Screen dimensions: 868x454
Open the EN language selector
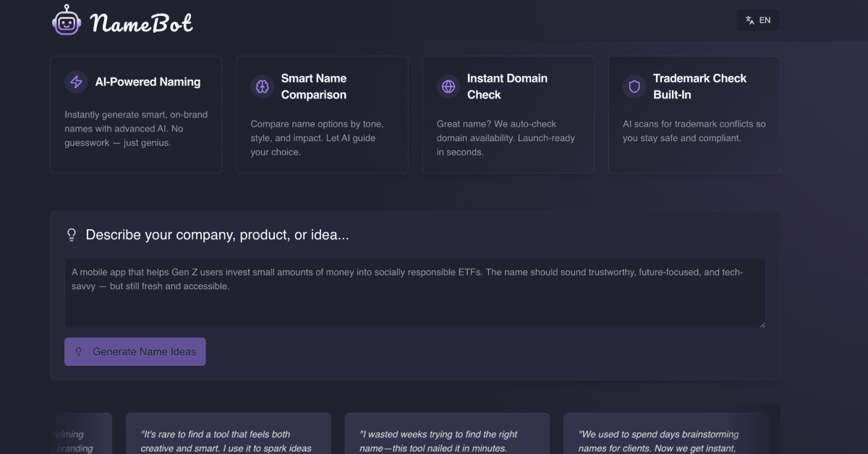click(758, 20)
